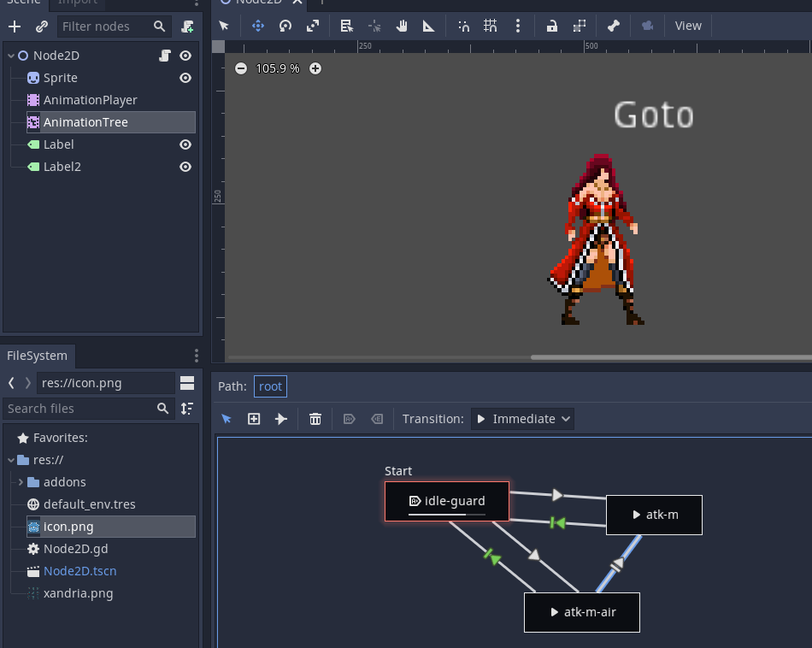Enable the Pan Mode tool
This screenshot has height=648, width=812.
click(x=402, y=26)
